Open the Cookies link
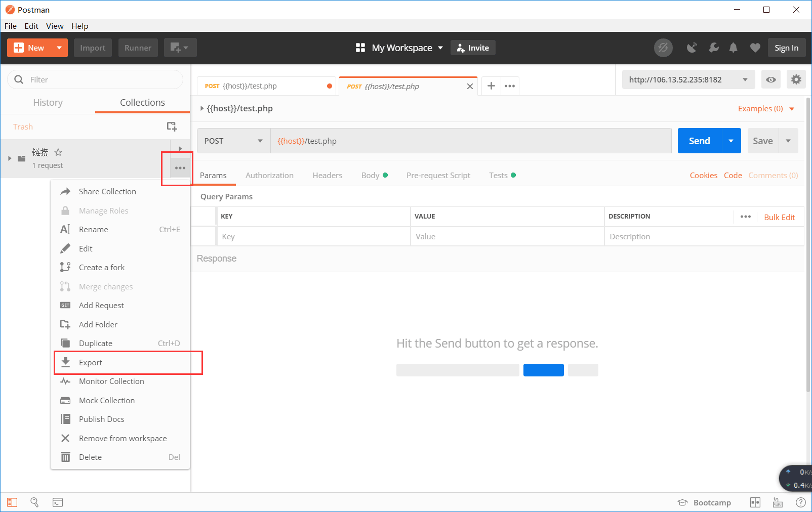This screenshot has height=512, width=812. pyautogui.click(x=704, y=175)
